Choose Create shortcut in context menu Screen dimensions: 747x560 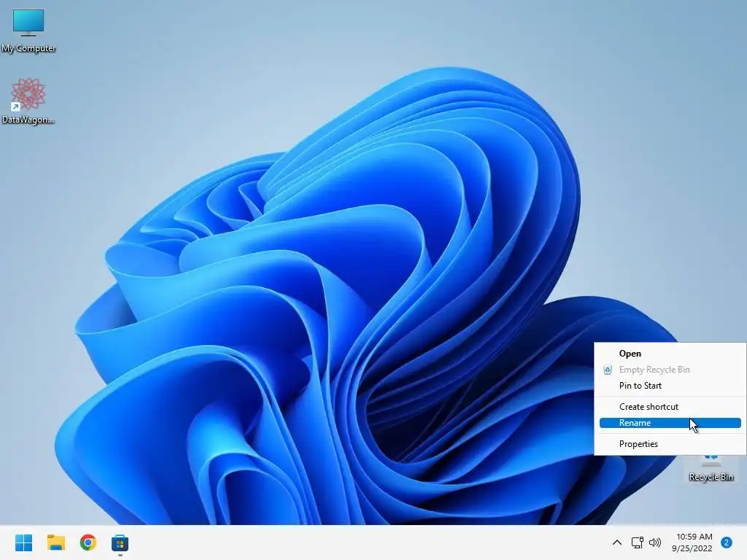pyautogui.click(x=670, y=407)
